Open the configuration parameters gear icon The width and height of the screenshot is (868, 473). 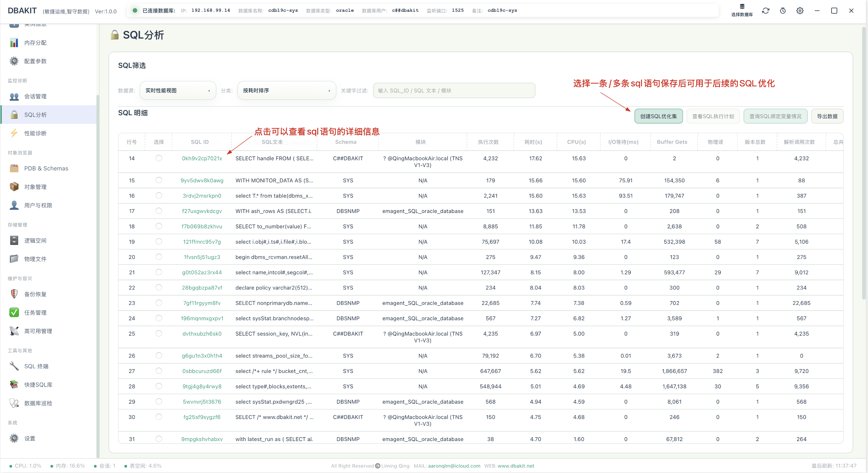pyautogui.click(x=14, y=61)
